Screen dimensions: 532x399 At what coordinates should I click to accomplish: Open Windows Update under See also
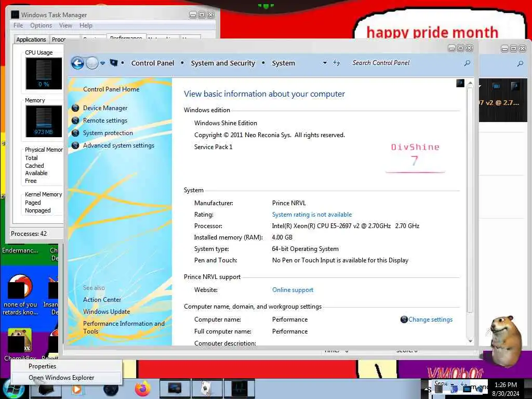click(x=107, y=312)
